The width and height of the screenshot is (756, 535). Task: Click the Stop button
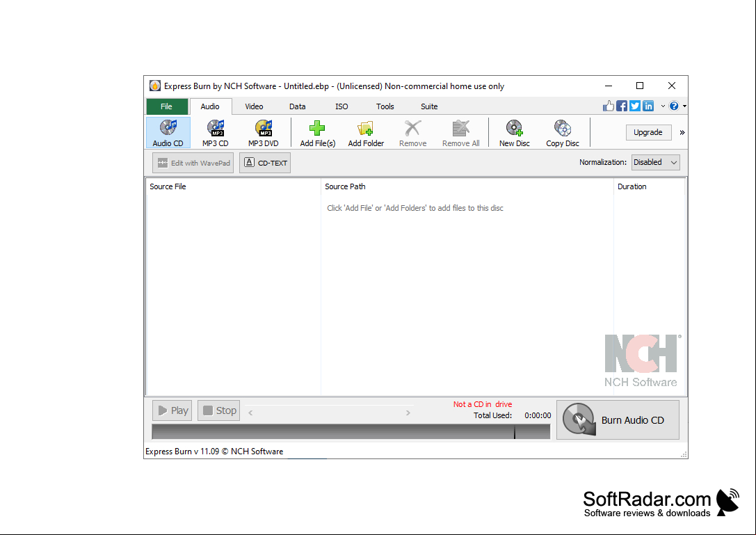[218, 410]
